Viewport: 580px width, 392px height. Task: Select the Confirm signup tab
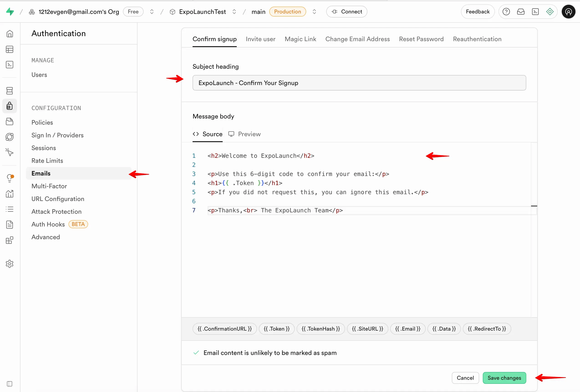[214, 39]
